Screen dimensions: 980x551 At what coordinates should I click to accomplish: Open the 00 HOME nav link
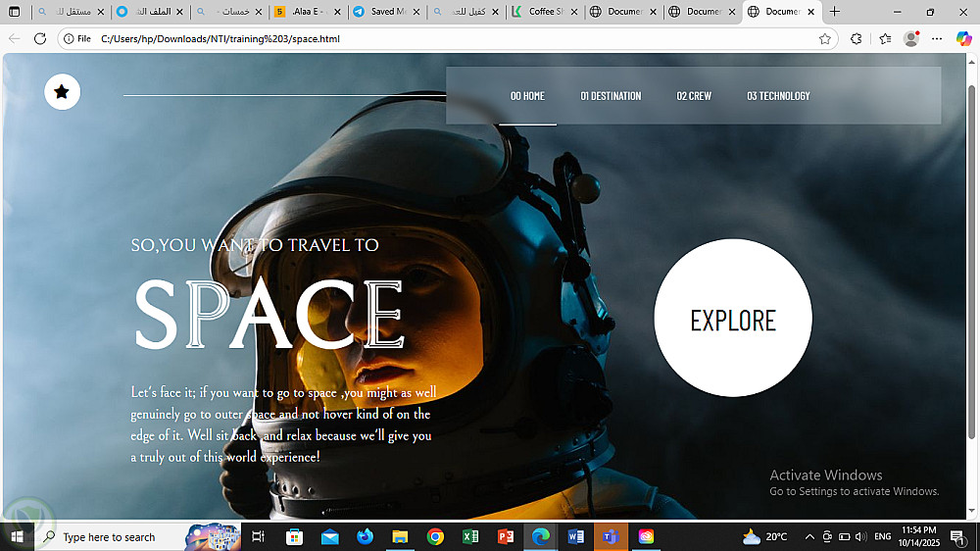(x=527, y=96)
